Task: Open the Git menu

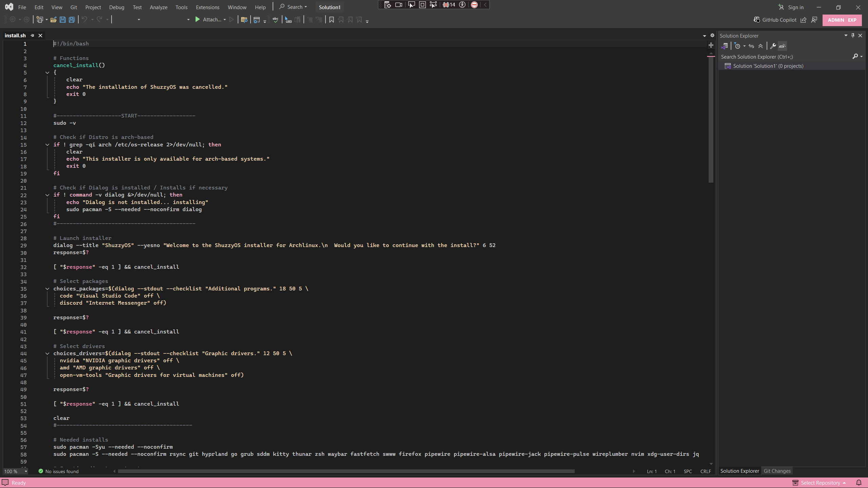Action: 74,7
